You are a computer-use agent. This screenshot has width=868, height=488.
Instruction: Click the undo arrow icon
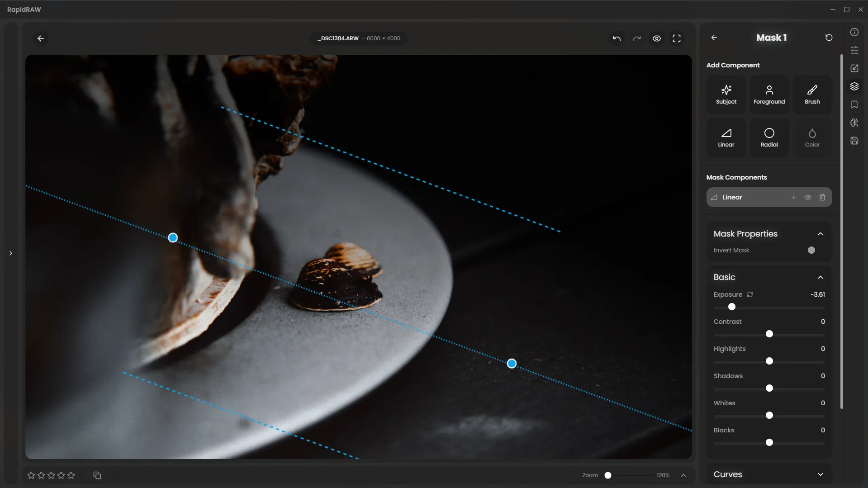pos(617,38)
